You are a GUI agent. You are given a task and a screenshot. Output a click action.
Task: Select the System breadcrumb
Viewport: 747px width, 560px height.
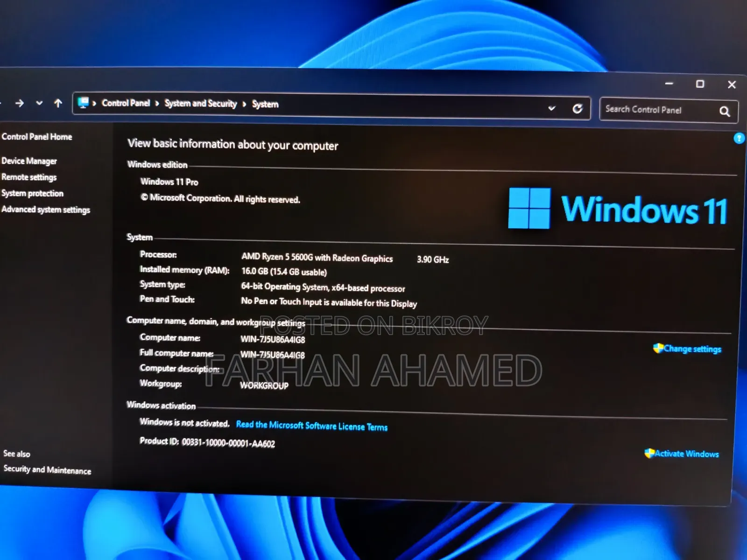pos(265,105)
